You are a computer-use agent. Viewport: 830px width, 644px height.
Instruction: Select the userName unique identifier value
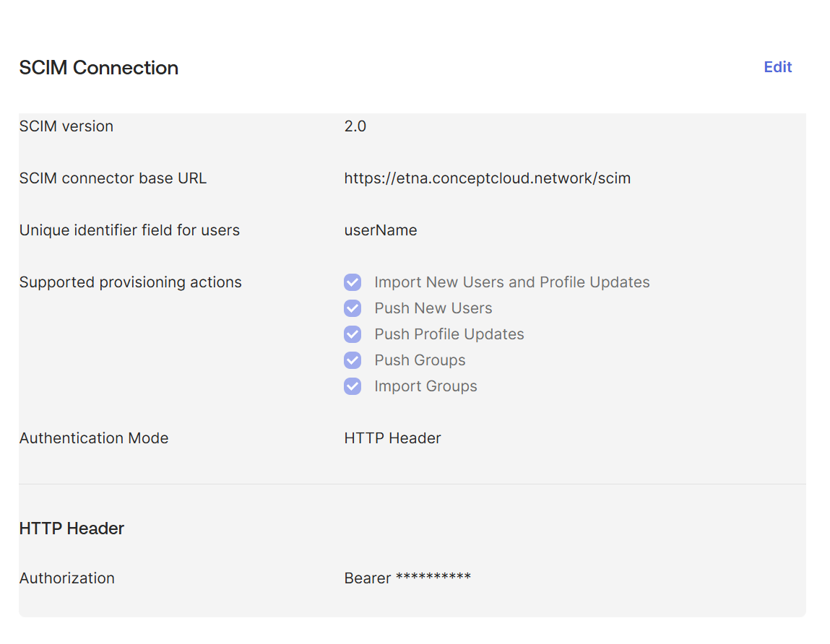(x=381, y=230)
